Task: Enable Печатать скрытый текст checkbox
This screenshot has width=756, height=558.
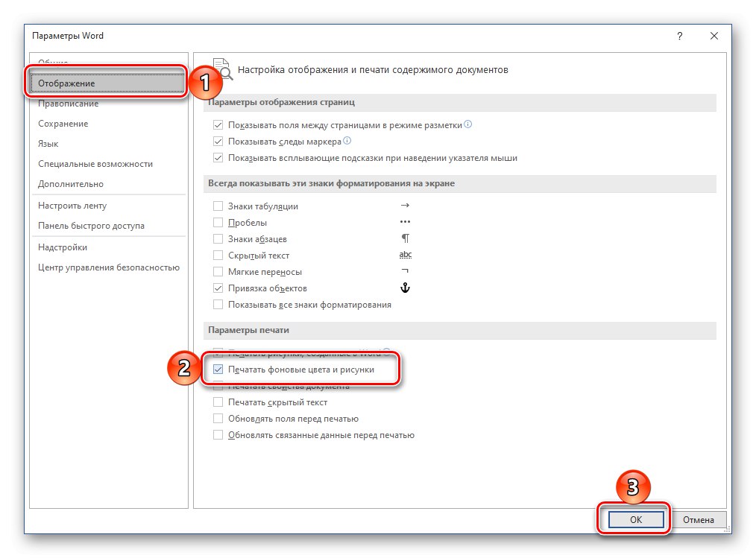Action: (218, 402)
